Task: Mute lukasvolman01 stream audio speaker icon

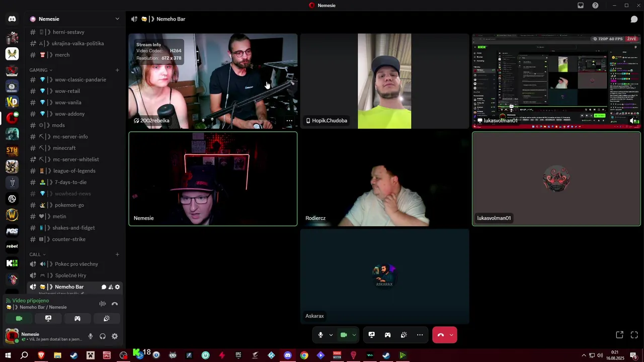Action: [633, 121]
